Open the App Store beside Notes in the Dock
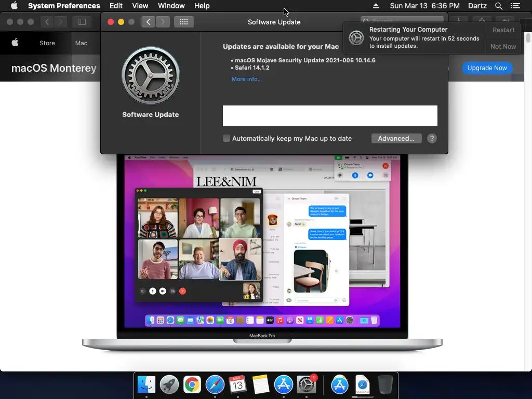 pyautogui.click(x=283, y=385)
